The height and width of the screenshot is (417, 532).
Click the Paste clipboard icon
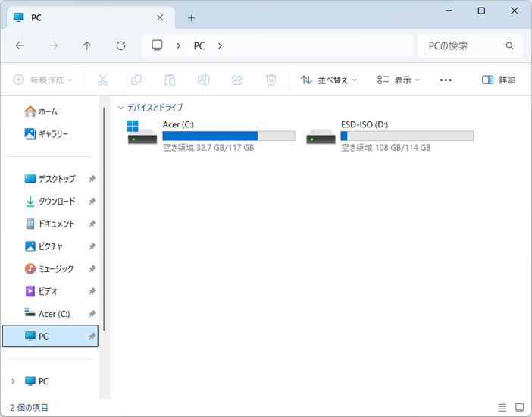(170, 80)
